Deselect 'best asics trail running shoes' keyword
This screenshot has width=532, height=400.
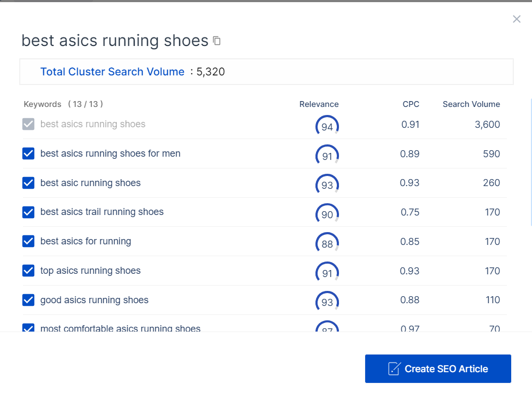(x=28, y=212)
